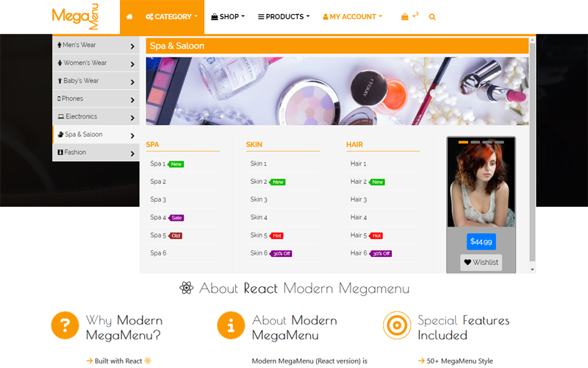The width and height of the screenshot is (588, 368).
Task: Click the New tag beside Skin 2
Action: [278, 182]
